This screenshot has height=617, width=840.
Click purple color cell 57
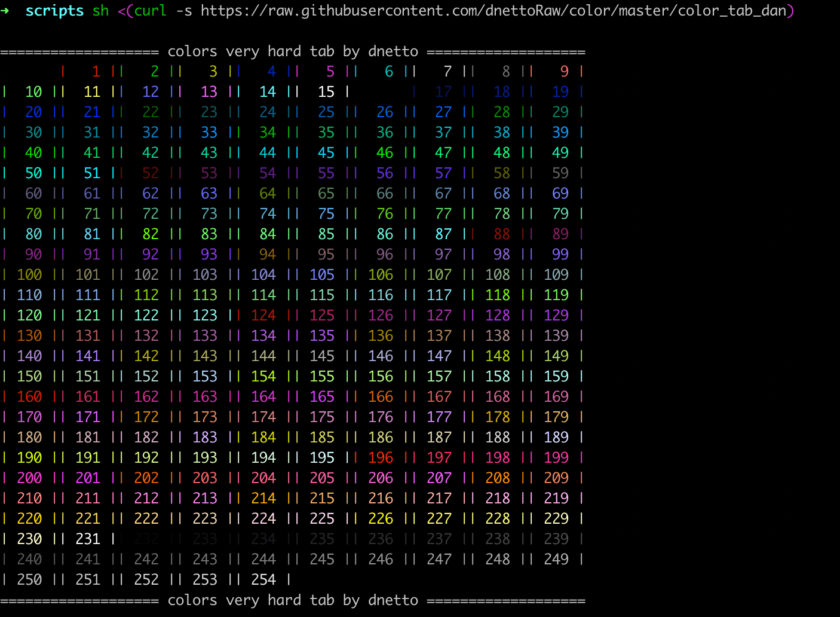[443, 173]
